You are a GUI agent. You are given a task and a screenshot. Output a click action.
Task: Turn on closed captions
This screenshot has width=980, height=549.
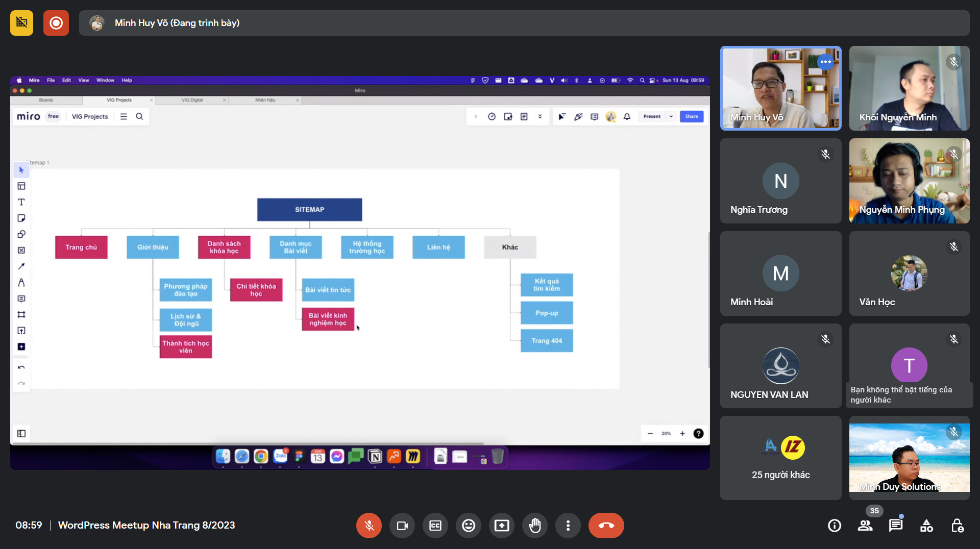(435, 526)
